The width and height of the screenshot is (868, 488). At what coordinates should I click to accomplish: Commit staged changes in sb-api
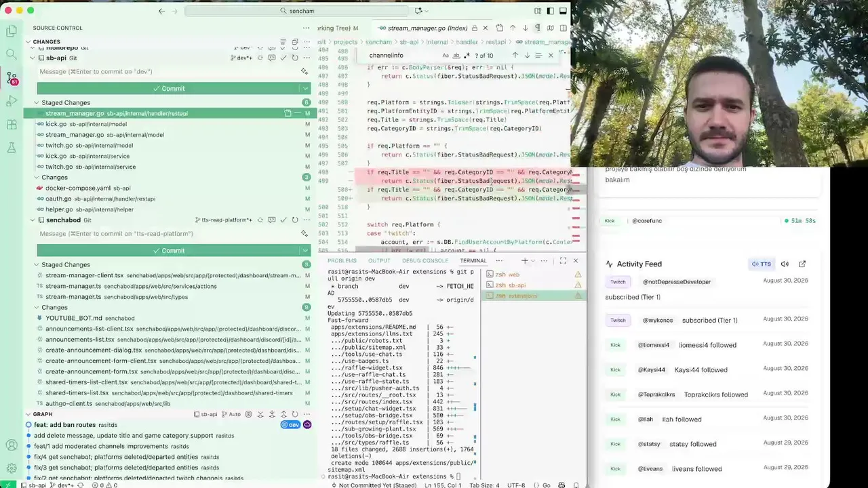[168, 88]
